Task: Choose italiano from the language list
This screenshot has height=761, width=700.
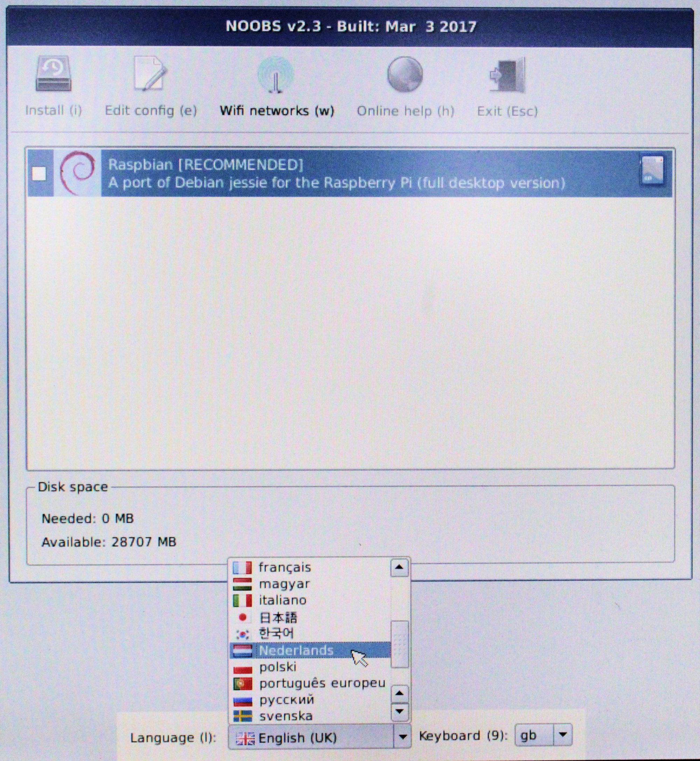Action: point(310,600)
